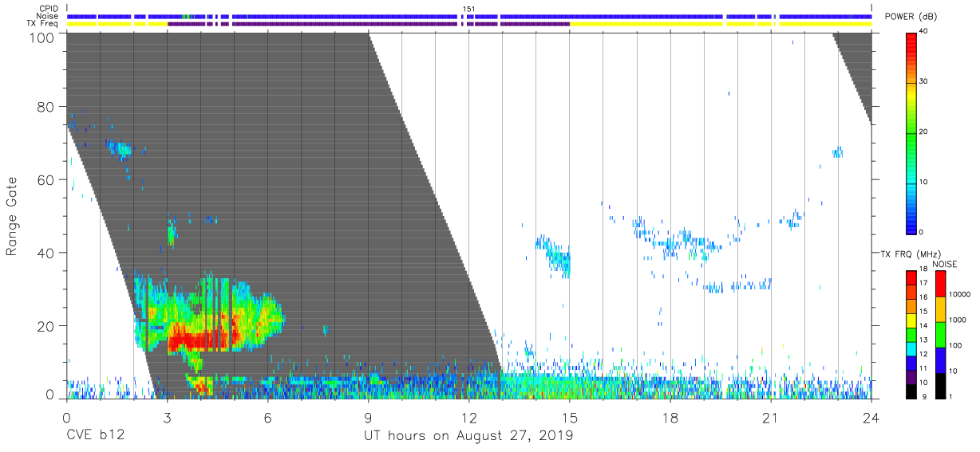The width and height of the screenshot is (980, 452).
Task: Click the 20 tick on the POWER scale
Action: point(925,132)
